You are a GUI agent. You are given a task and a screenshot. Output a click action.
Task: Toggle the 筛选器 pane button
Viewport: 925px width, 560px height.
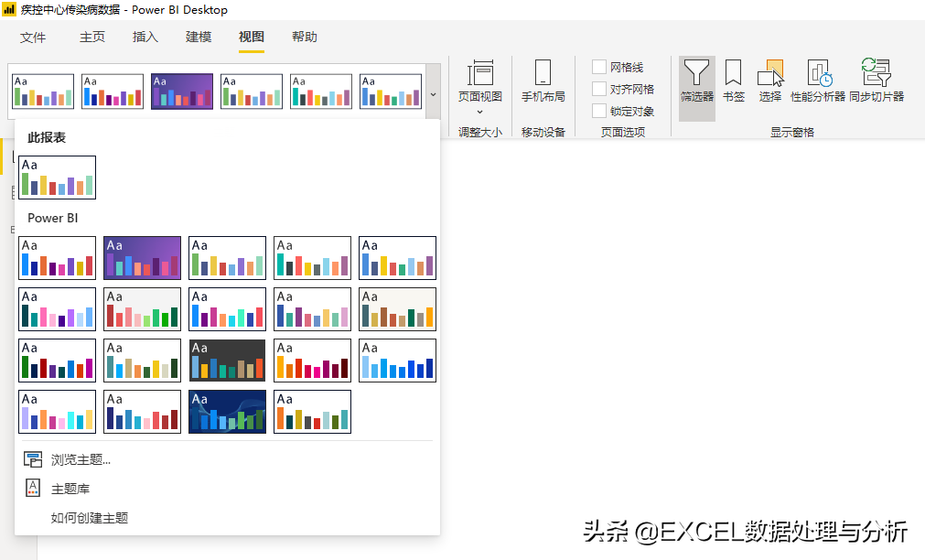[696, 89]
